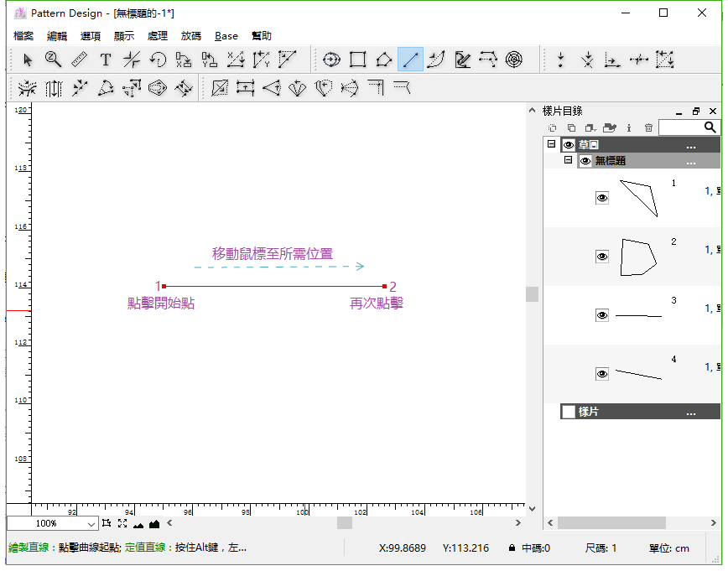
Task: Select the spiral circle tool
Action: click(514, 60)
